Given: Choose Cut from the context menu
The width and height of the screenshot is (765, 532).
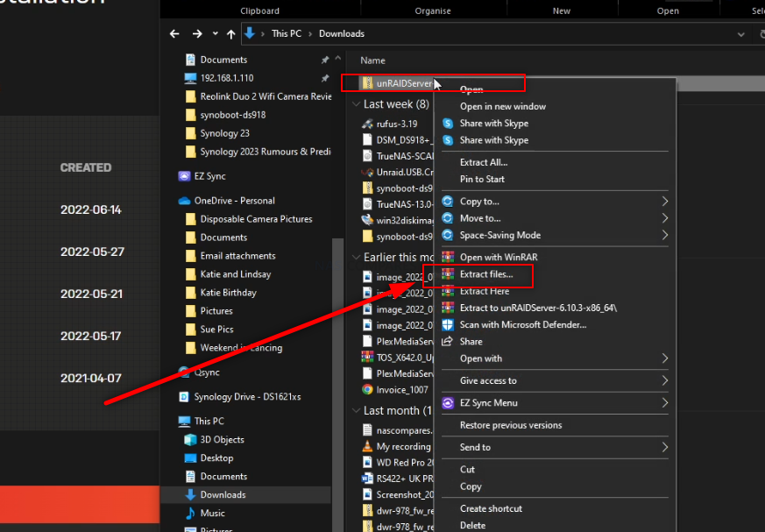Looking at the screenshot, I should 467,470.
